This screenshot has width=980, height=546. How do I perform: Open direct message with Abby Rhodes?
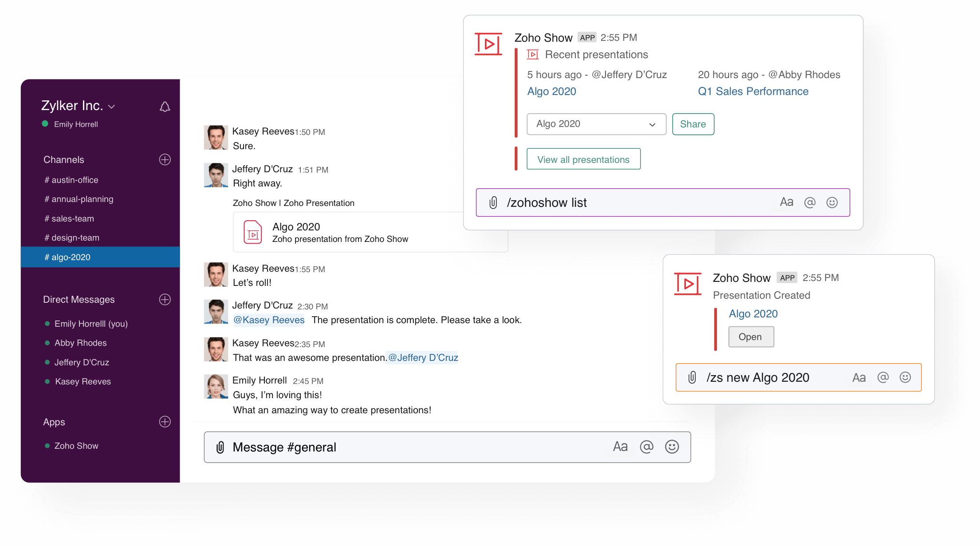pos(80,343)
